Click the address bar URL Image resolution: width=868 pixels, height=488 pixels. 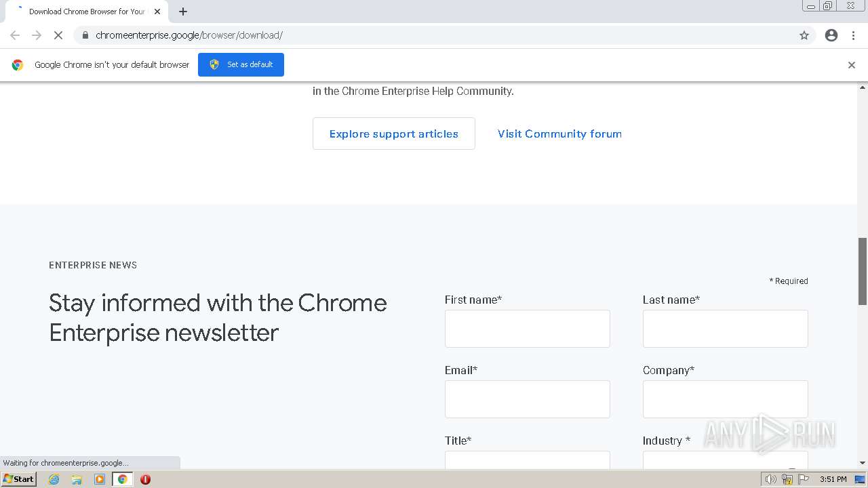[x=189, y=35]
